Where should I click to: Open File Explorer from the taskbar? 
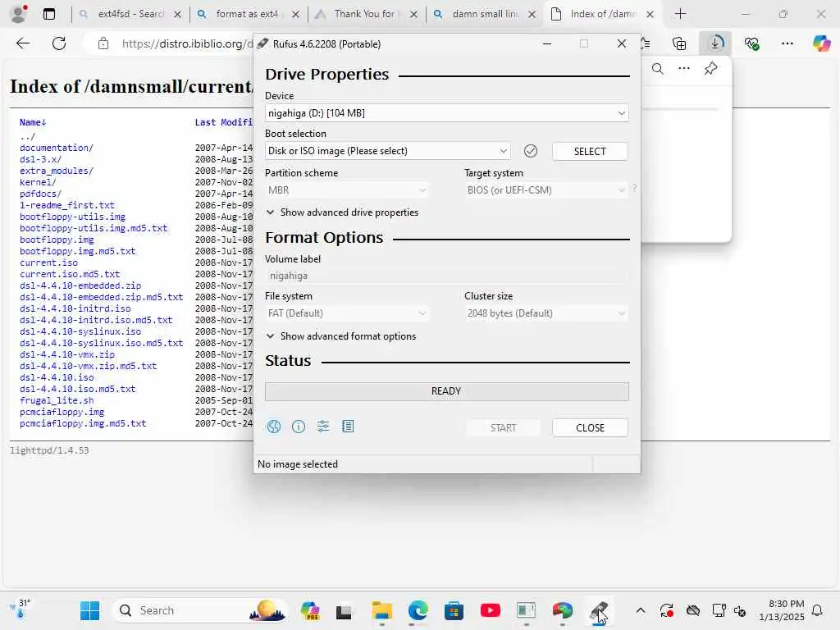382,610
